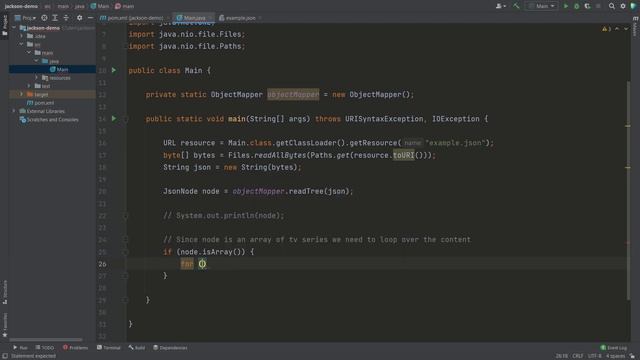Click the Select Opened File crosshair icon
The image size is (640, 360).
(44, 18)
